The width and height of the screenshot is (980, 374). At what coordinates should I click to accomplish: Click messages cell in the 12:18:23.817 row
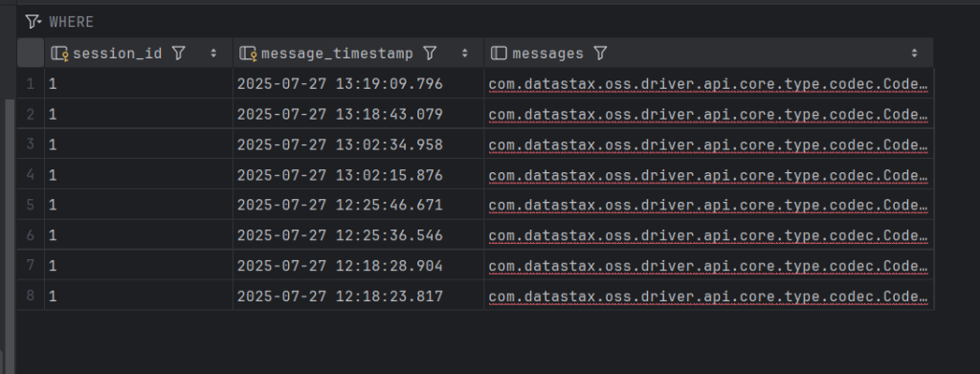tap(709, 296)
